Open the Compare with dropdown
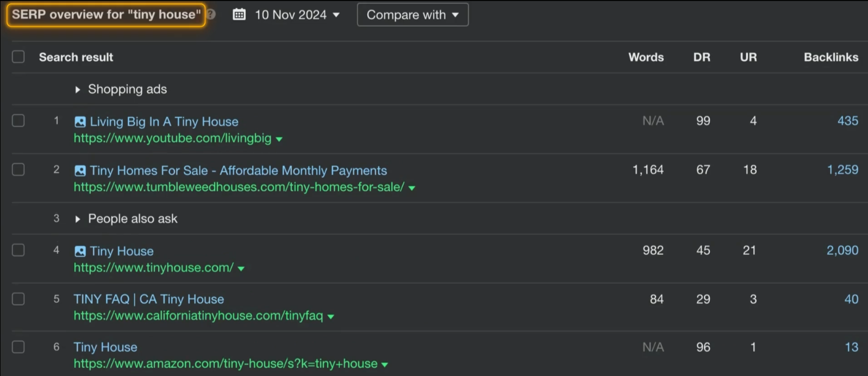 [x=413, y=15]
